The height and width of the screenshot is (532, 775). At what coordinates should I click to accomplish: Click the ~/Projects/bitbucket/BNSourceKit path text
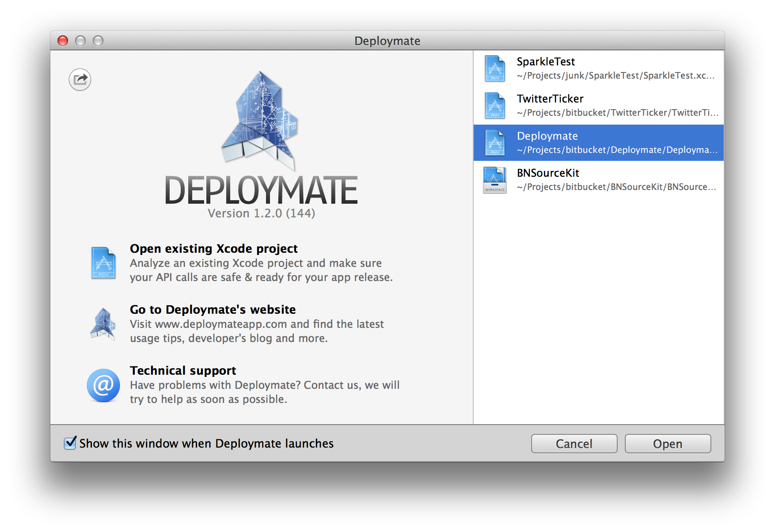[x=616, y=187]
